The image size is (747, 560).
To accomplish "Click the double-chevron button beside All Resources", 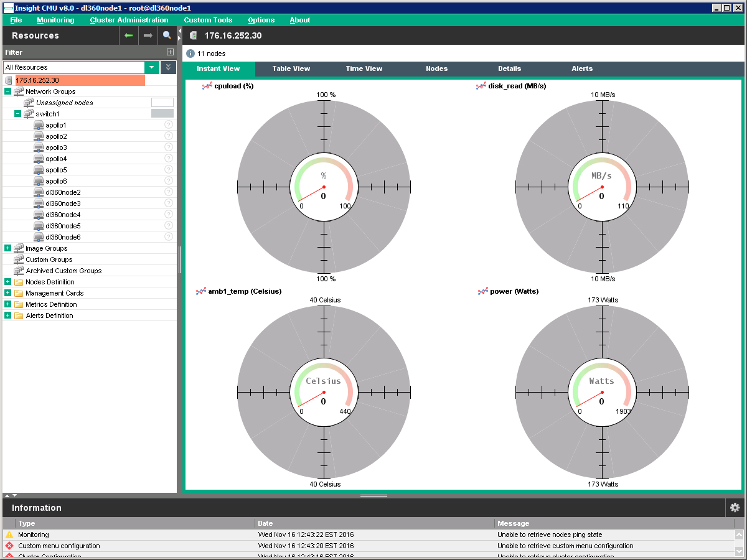I will click(x=169, y=67).
